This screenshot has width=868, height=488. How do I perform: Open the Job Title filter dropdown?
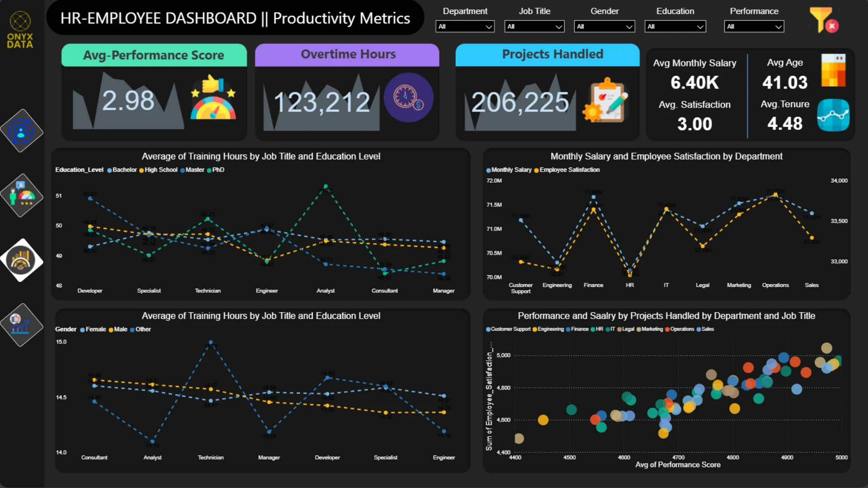click(x=534, y=27)
